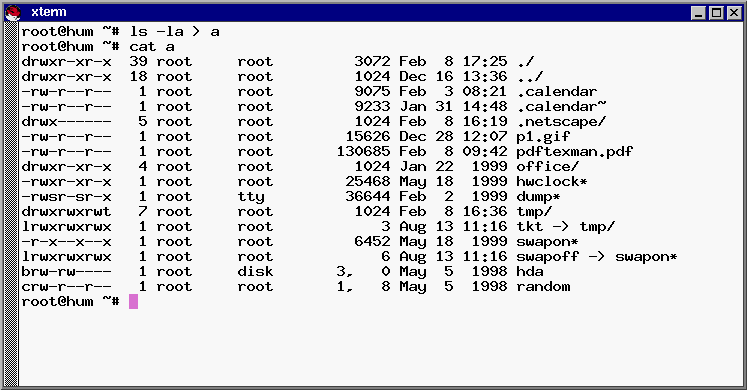Click the file size 130685
747x390 pixels.
[x=363, y=152]
